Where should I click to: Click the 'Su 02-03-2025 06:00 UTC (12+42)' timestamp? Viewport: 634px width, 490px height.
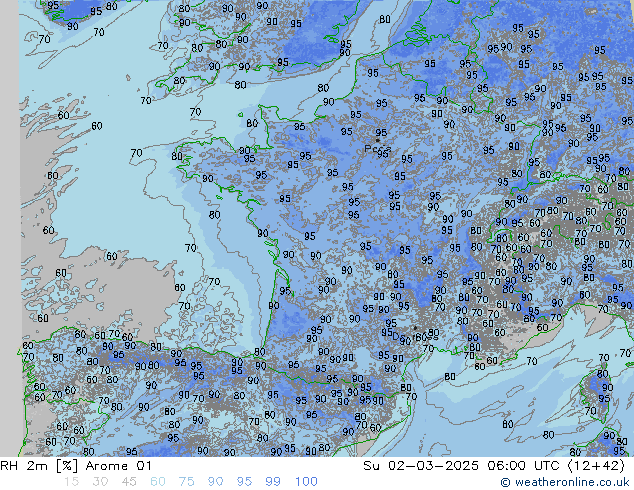pyautogui.click(x=494, y=466)
